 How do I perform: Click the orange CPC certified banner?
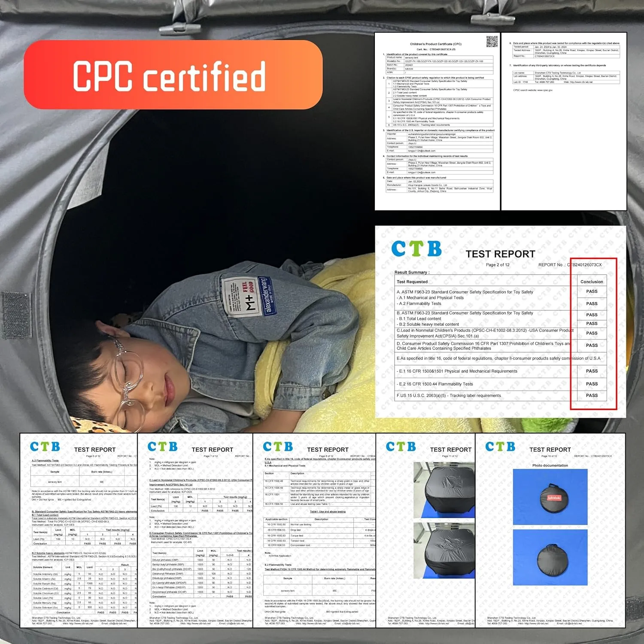[173, 75]
